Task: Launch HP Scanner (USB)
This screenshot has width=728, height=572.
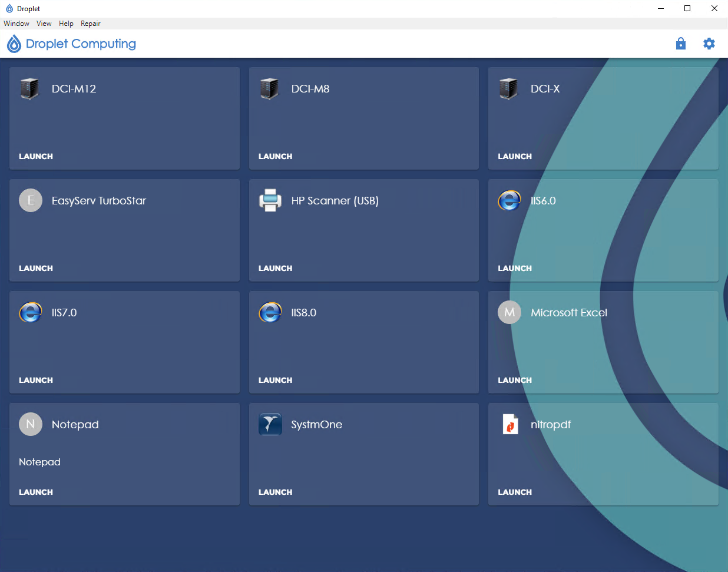Action: [x=276, y=268]
